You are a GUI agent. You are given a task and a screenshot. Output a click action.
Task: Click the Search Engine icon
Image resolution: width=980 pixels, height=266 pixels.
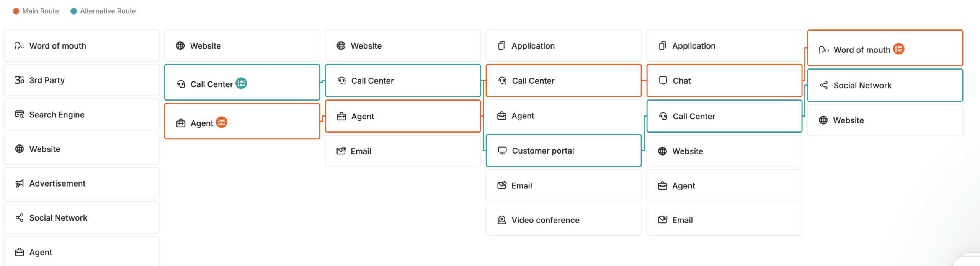point(20,115)
